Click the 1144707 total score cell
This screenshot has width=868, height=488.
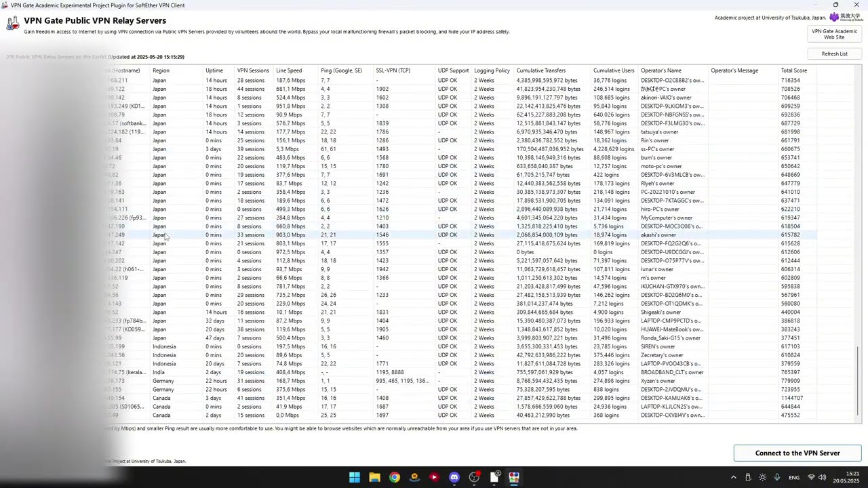(x=791, y=398)
